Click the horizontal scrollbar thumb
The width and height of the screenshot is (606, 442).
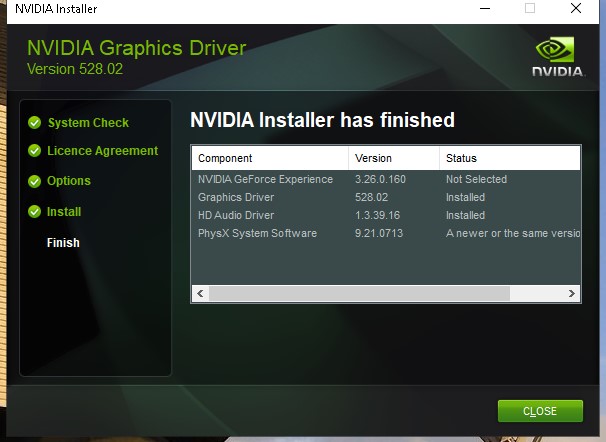(x=359, y=293)
